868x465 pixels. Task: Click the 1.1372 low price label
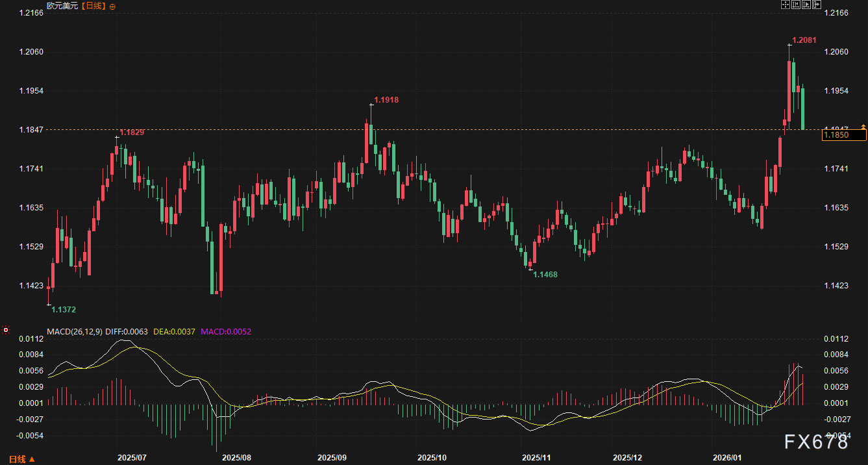64,310
